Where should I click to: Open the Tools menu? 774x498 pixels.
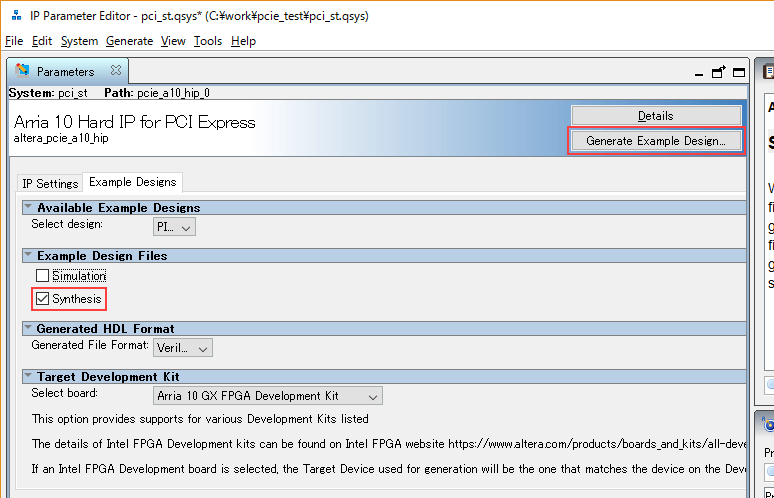point(208,41)
